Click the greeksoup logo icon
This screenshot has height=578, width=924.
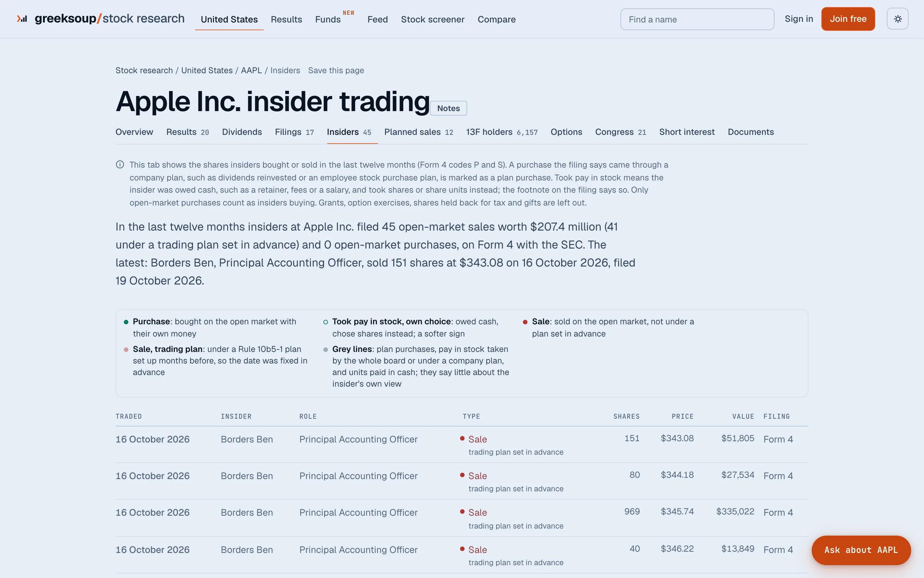[x=22, y=19]
